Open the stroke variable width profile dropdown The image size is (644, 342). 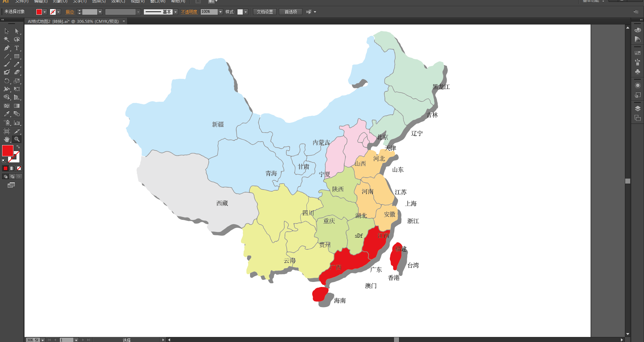click(139, 12)
